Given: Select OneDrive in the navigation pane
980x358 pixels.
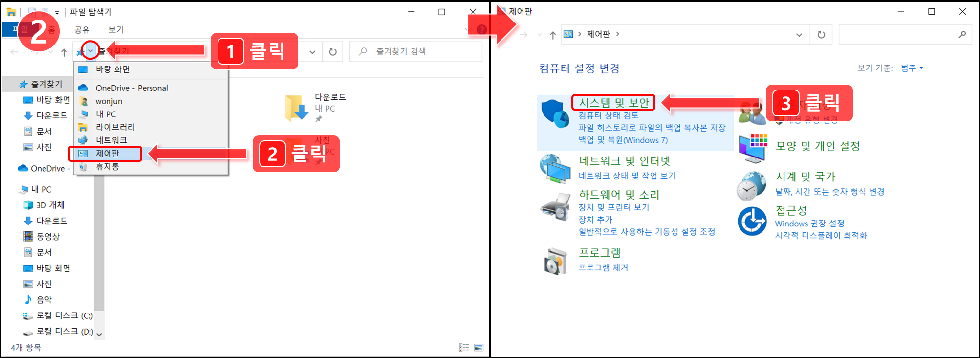Looking at the screenshot, I should coord(44,168).
